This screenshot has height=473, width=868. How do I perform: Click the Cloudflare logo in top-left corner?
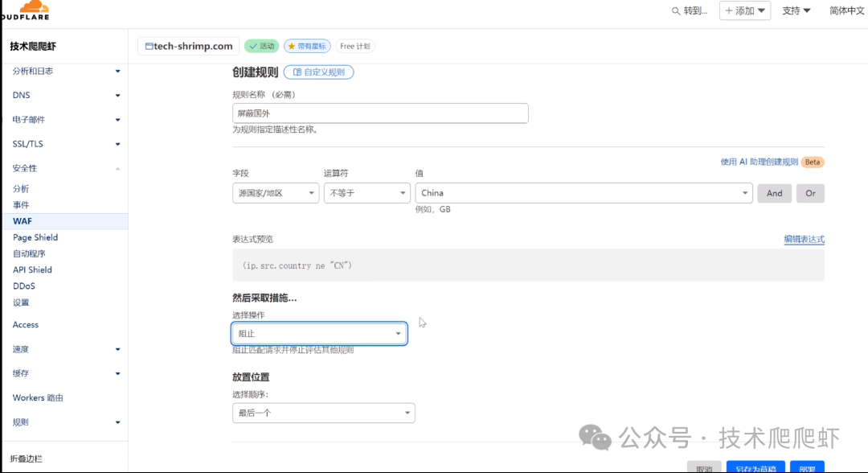[x=31, y=10]
